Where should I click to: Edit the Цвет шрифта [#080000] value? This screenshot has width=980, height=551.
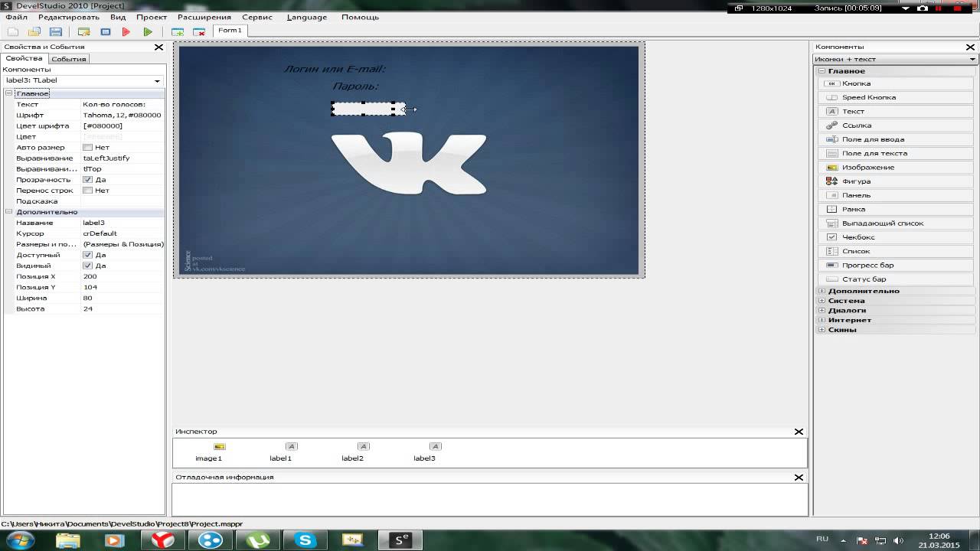pos(122,126)
